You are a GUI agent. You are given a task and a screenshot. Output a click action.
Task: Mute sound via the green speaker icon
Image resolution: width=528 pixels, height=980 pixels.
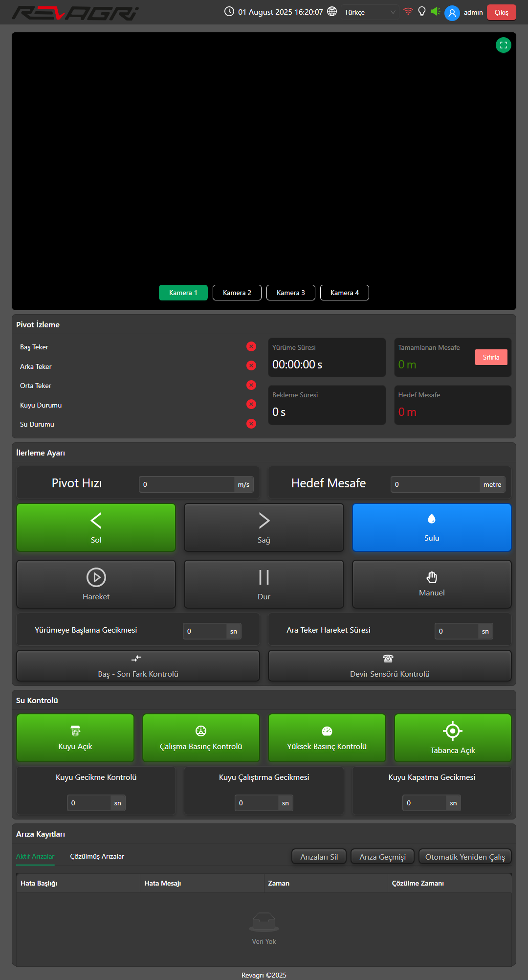point(435,11)
